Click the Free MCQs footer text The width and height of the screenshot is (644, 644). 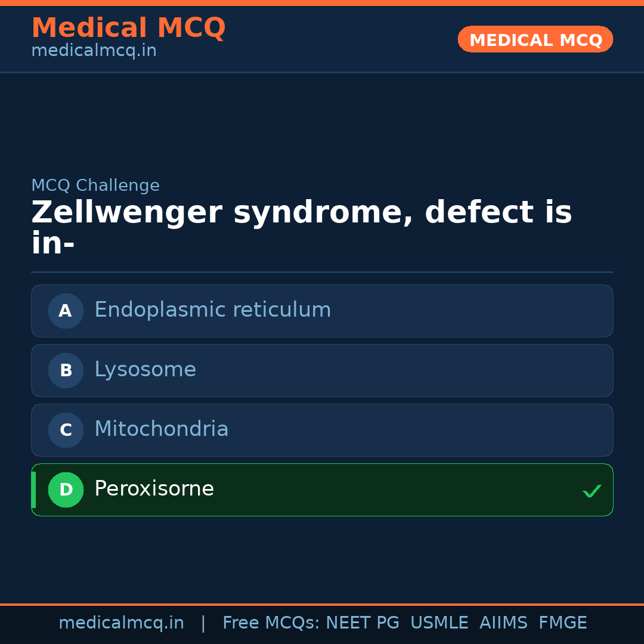coord(271,623)
